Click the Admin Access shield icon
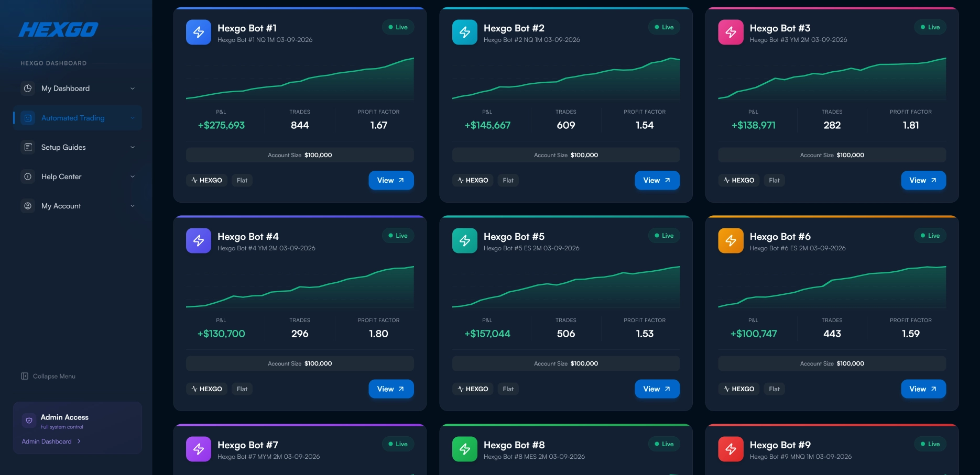This screenshot has width=980, height=475. pyautogui.click(x=29, y=421)
